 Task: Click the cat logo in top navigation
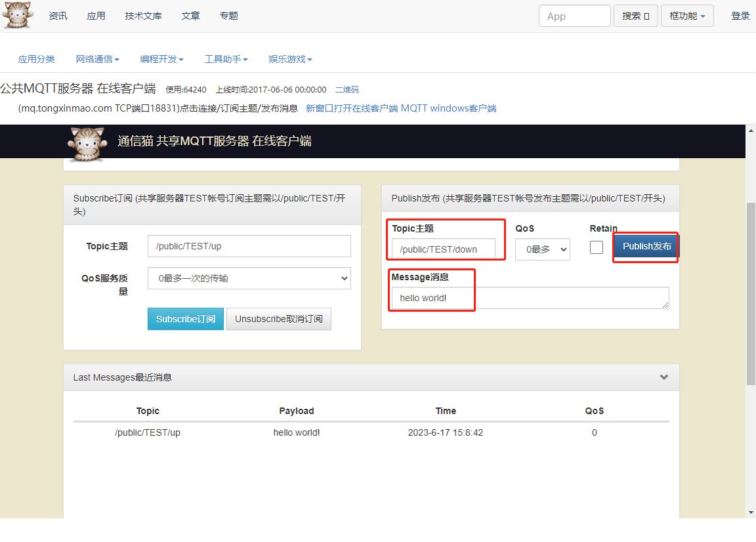18,15
